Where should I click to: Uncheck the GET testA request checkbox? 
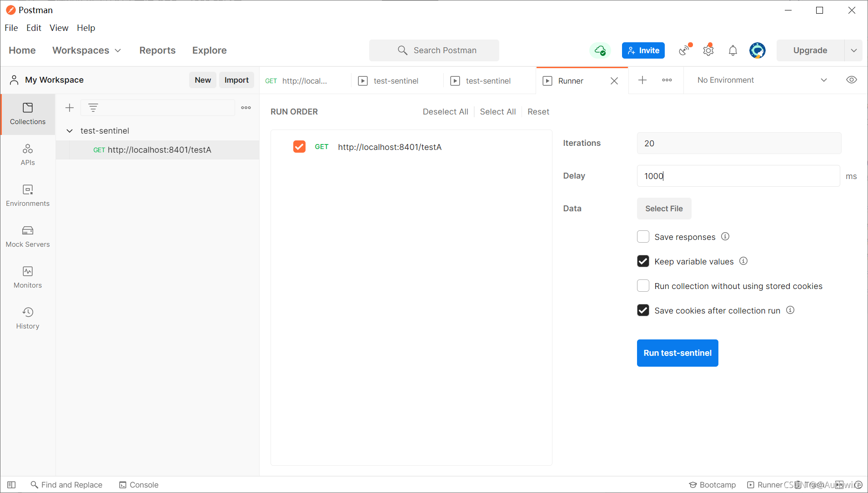[x=299, y=146]
